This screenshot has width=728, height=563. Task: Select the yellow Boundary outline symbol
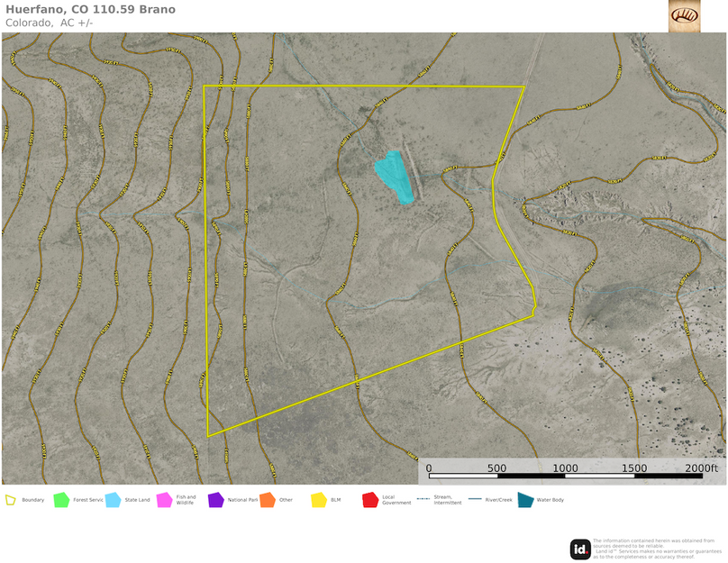pyautogui.click(x=13, y=499)
